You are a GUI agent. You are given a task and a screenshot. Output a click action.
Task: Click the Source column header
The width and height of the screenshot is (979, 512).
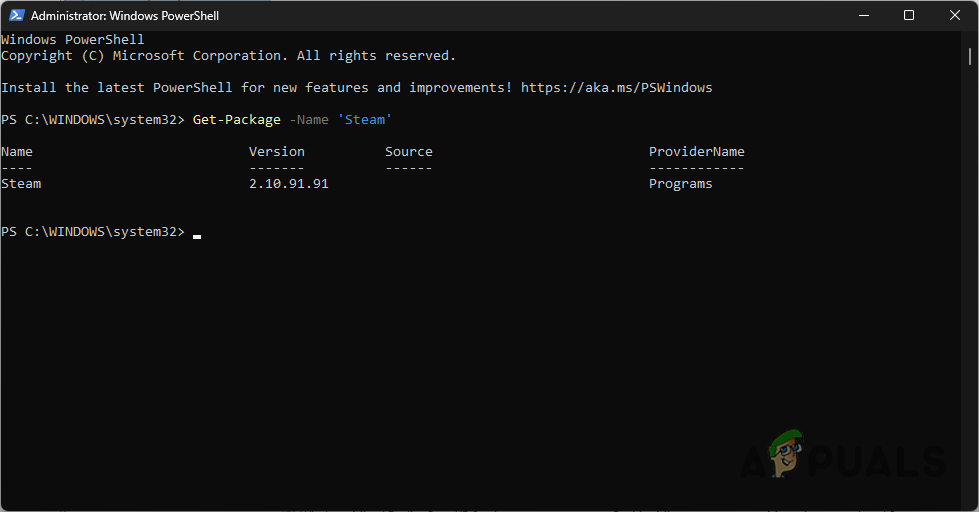pos(408,151)
